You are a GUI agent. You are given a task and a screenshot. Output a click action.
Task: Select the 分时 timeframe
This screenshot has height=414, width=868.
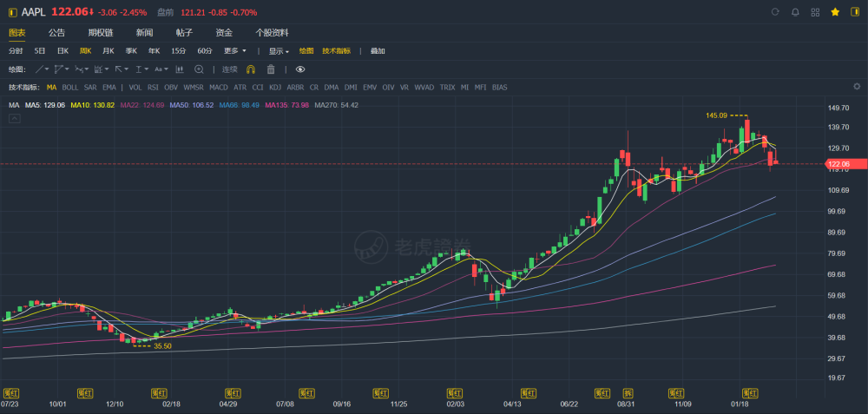tap(16, 50)
